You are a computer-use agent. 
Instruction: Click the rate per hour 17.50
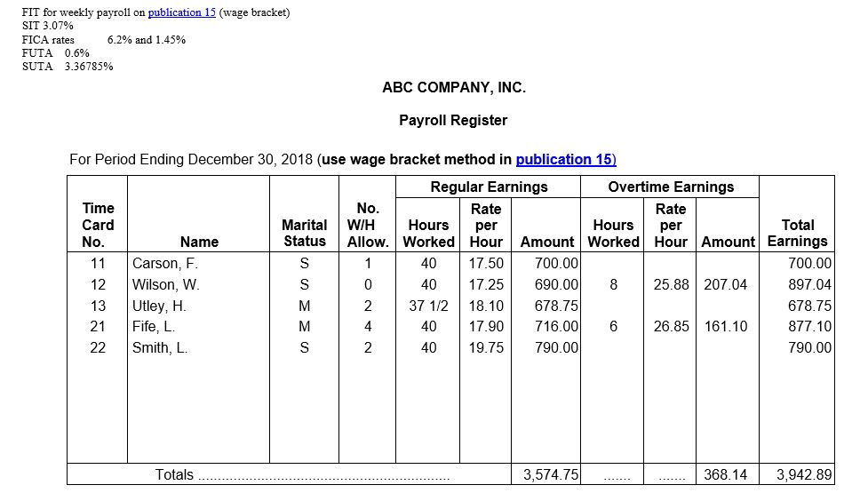coord(486,264)
